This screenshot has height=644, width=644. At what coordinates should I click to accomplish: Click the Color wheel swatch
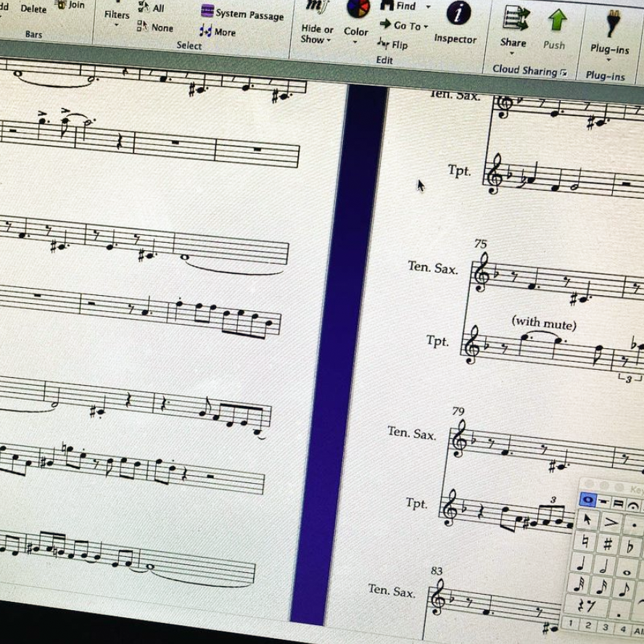click(358, 8)
